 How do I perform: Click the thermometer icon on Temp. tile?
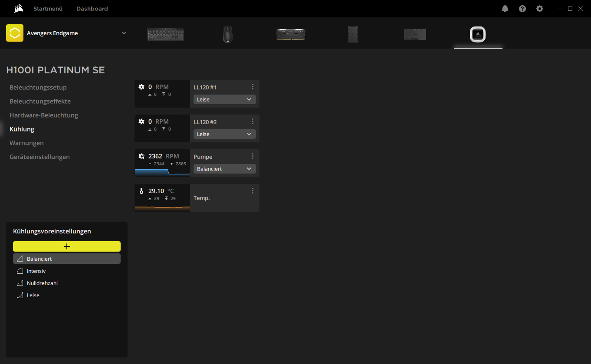pyautogui.click(x=141, y=191)
